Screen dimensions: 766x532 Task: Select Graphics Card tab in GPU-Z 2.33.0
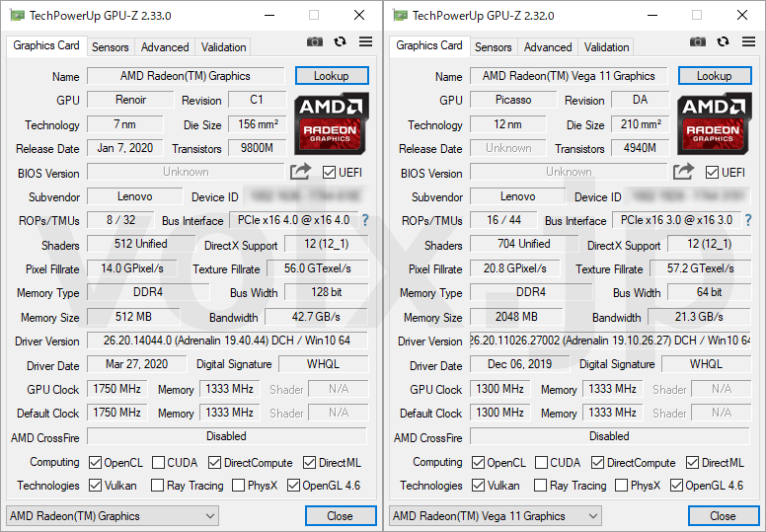click(x=46, y=46)
